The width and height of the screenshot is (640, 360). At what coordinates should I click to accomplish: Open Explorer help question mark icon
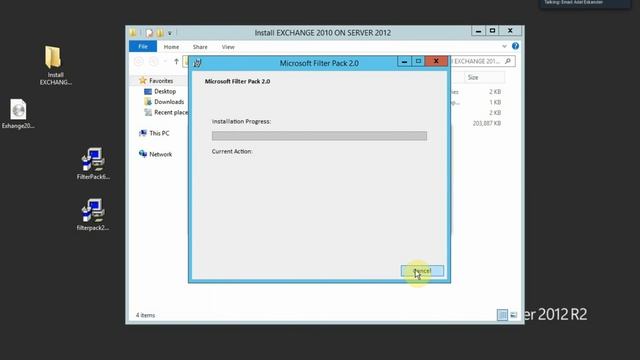(x=515, y=46)
